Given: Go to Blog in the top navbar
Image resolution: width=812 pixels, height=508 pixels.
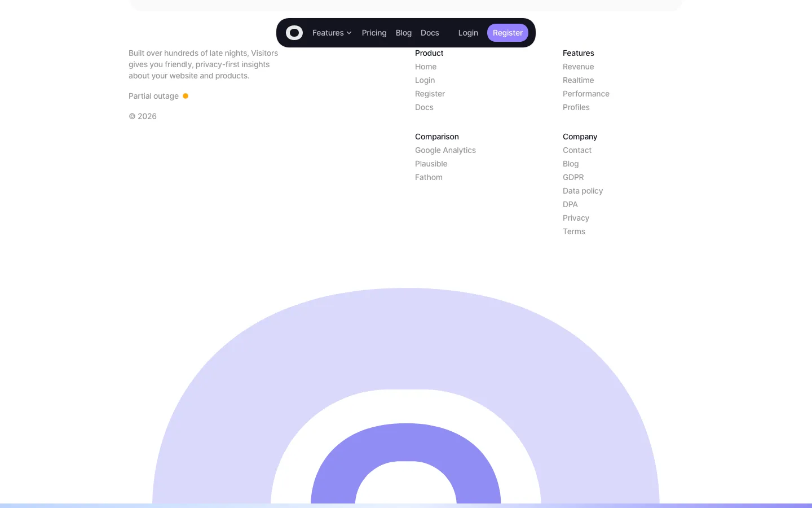Looking at the screenshot, I should (404, 33).
